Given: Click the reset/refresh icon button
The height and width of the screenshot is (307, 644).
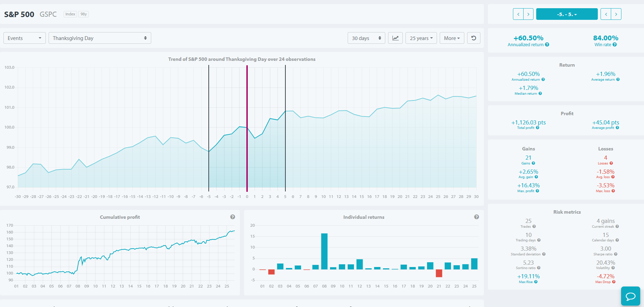Looking at the screenshot, I should pyautogui.click(x=474, y=38).
